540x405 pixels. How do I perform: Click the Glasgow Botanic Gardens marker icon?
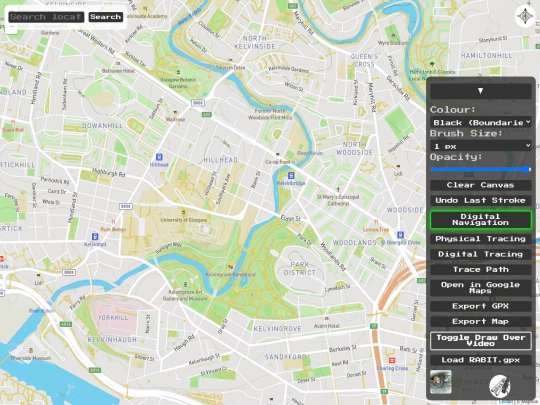[x=178, y=72]
